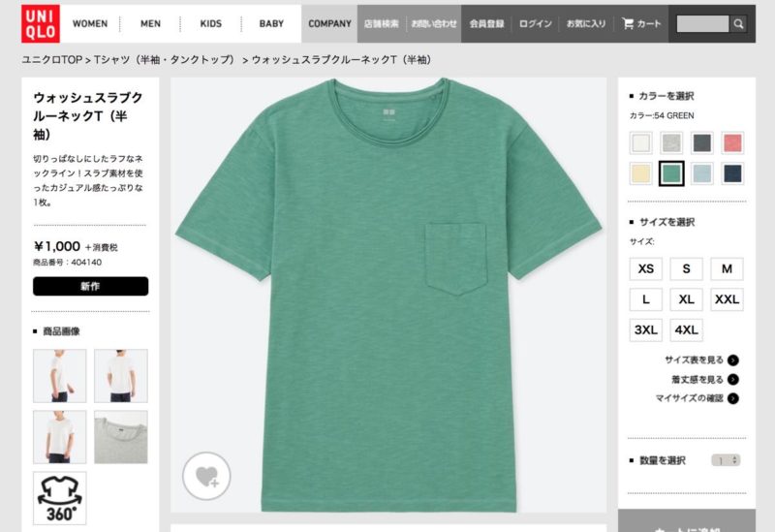Click arrow icon beside 着丈感を見る
The image size is (775, 532).
pos(733,379)
